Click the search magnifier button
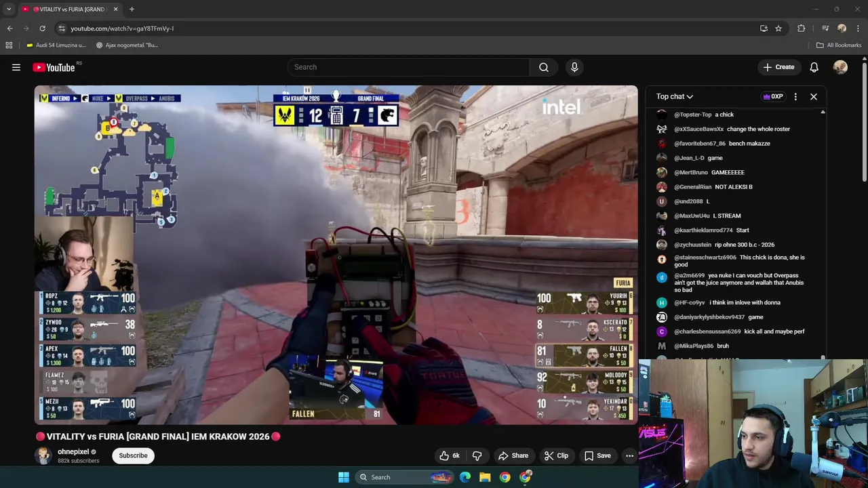The height and width of the screenshot is (488, 868). pyautogui.click(x=544, y=67)
